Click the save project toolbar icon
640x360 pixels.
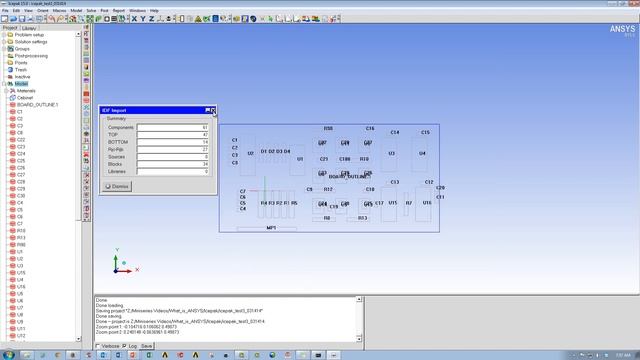click(22, 19)
